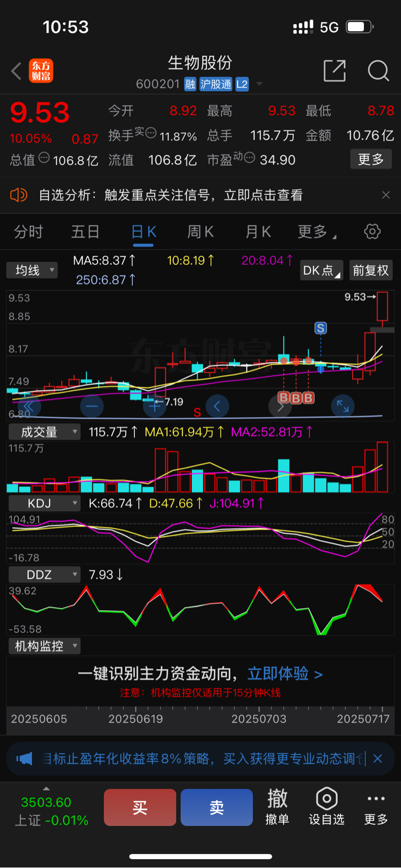Image resolution: width=401 pixels, height=868 pixels.
Task: Change the 前复权 adjustment setting
Action: [371, 270]
